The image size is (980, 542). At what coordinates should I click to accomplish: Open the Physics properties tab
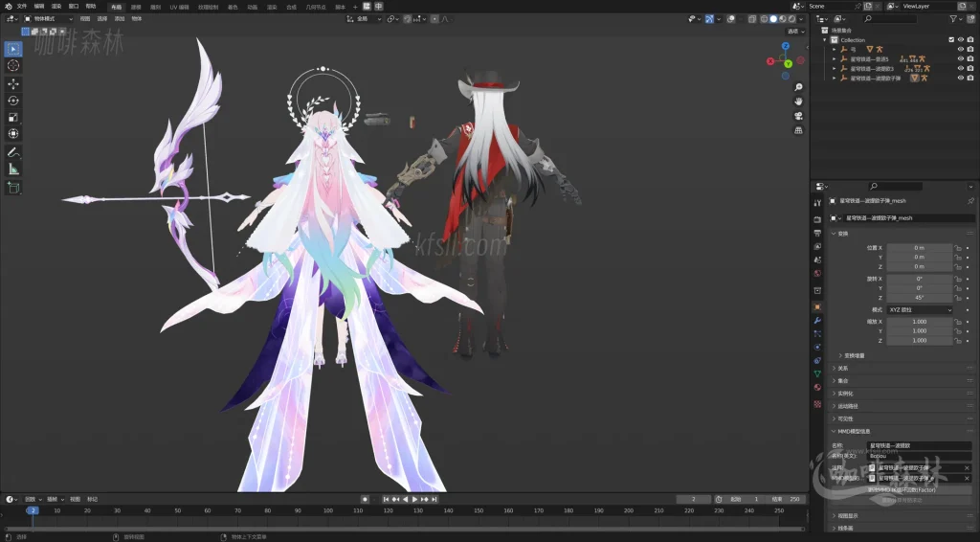click(817, 347)
